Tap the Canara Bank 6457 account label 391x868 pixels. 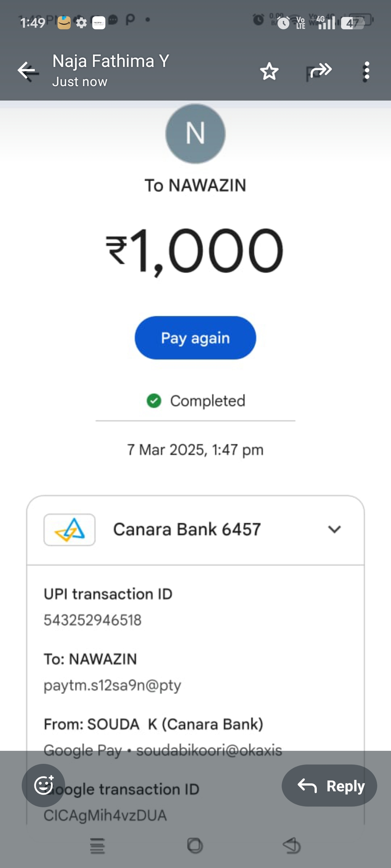[187, 529]
